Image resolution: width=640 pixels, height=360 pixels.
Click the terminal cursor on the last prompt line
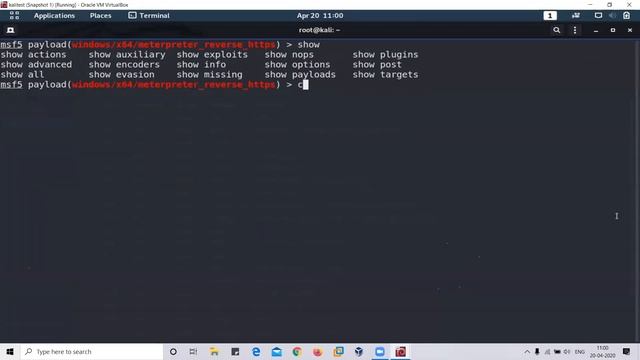tap(306, 84)
